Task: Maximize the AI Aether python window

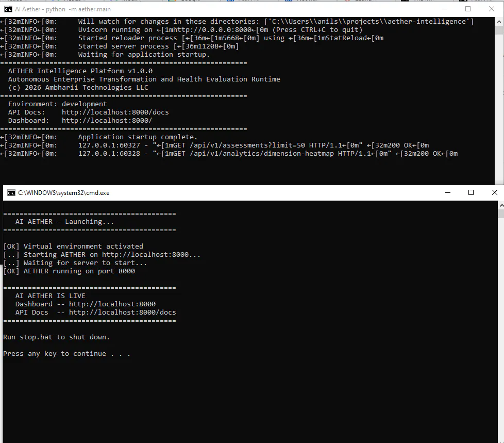Action: click(468, 9)
